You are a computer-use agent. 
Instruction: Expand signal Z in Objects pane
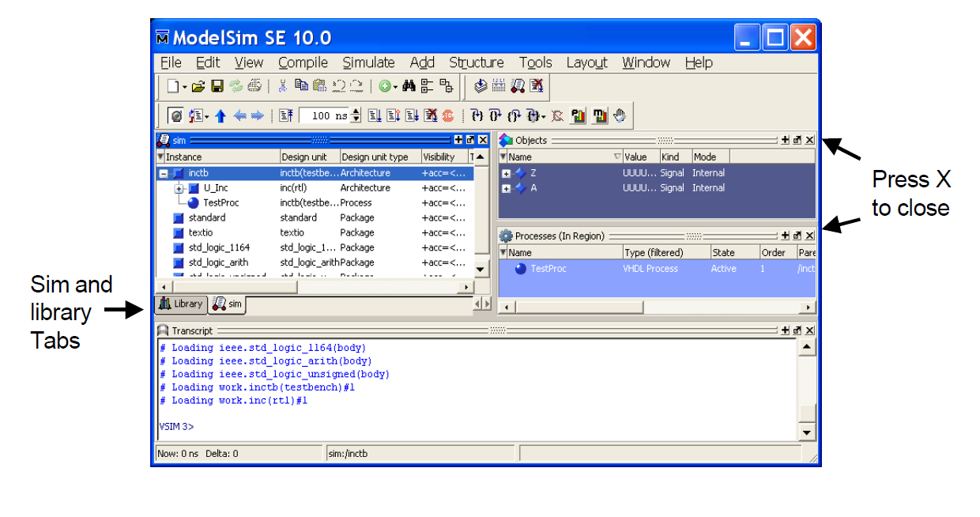506,173
